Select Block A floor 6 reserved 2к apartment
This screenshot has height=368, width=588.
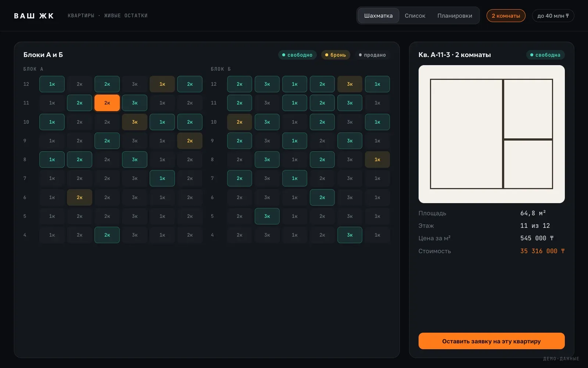tap(79, 197)
